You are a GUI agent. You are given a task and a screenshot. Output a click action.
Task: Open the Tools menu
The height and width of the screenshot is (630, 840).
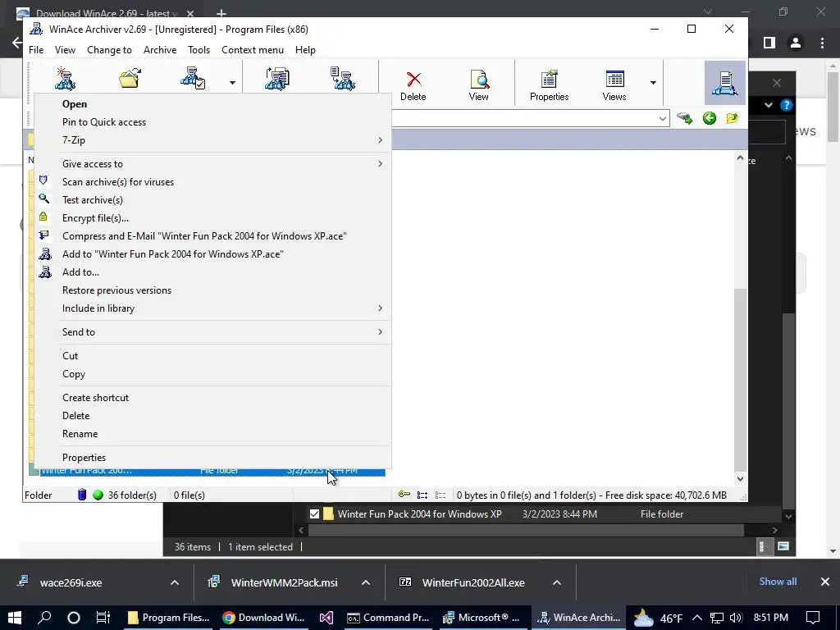point(199,50)
